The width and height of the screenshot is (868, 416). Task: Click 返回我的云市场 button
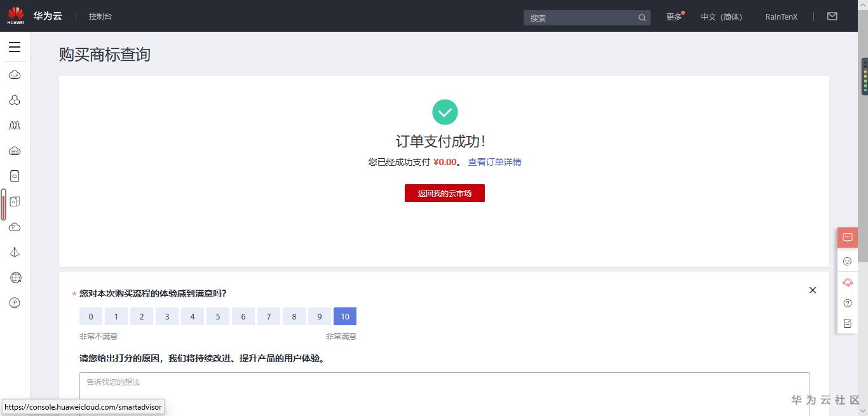point(445,193)
